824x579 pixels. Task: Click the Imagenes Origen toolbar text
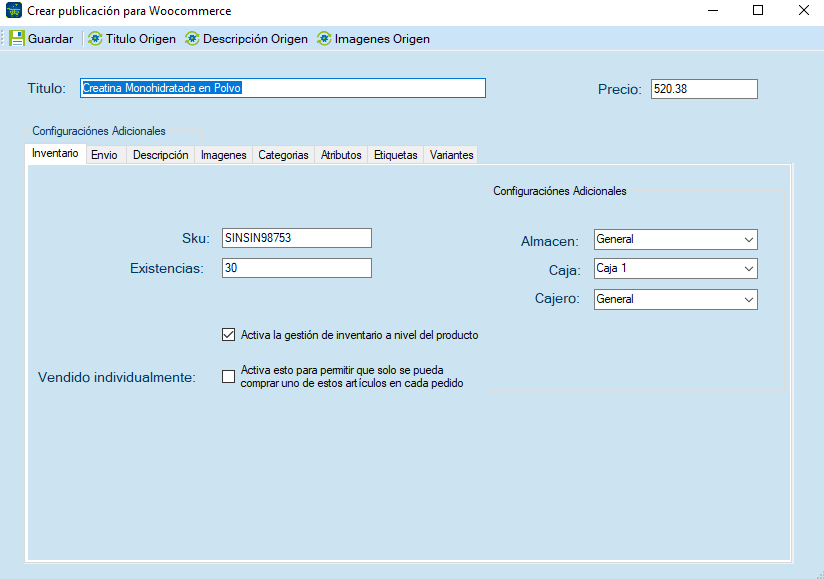[382, 39]
